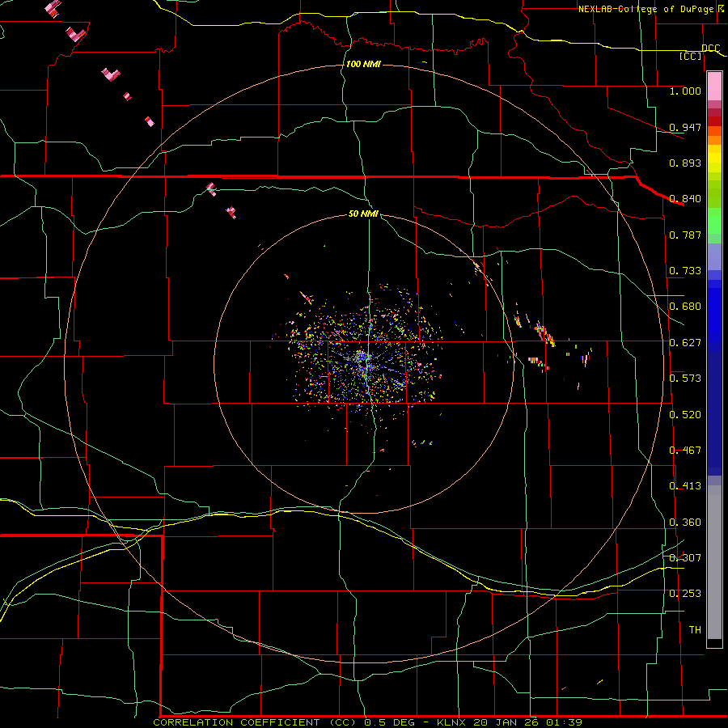This screenshot has height=728, width=728.
Task: Click the 0.467 scale value
Action: [x=685, y=451]
